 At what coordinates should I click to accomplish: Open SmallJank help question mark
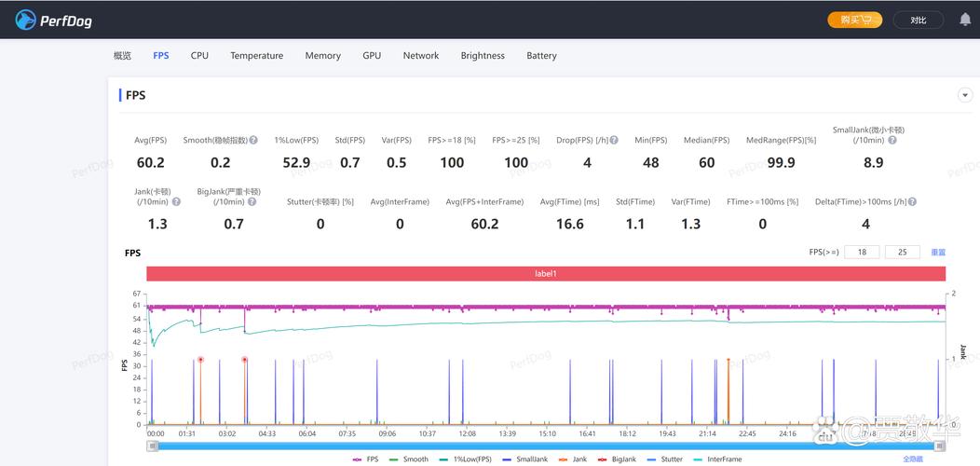(x=892, y=140)
